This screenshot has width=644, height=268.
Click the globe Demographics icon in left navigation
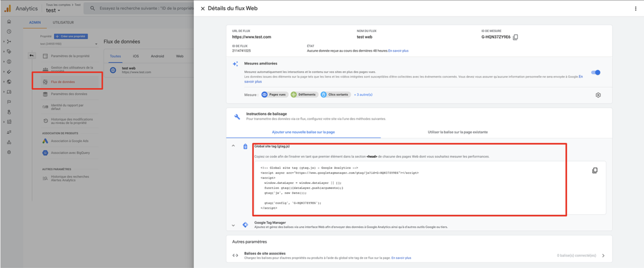(x=9, y=82)
